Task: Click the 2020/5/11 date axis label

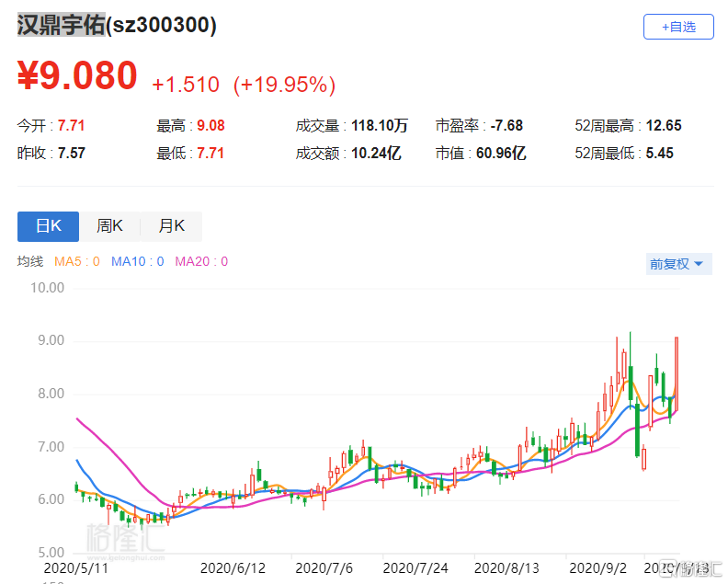Action: point(75,568)
